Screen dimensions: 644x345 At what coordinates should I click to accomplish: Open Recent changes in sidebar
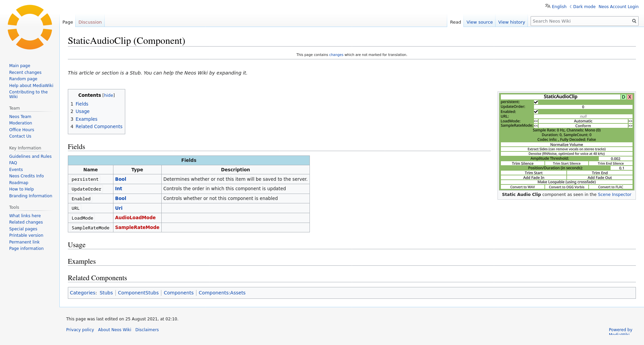tap(25, 73)
